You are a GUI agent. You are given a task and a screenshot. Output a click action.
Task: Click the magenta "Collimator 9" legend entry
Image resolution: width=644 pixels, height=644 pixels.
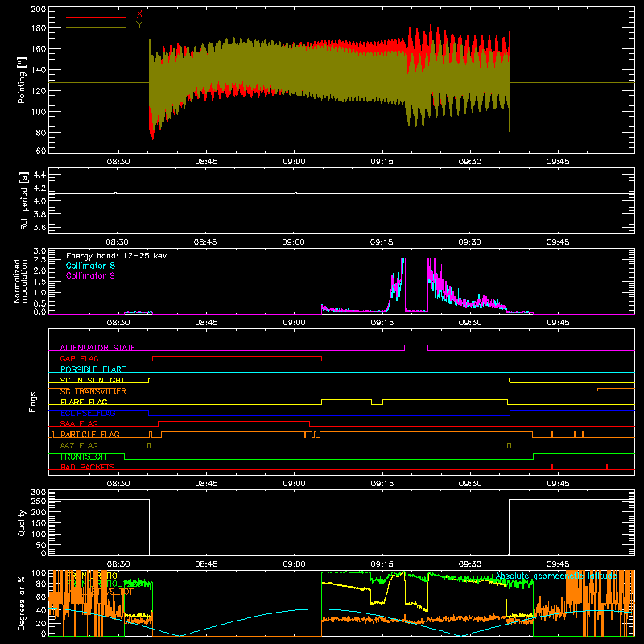pyautogui.click(x=90, y=275)
